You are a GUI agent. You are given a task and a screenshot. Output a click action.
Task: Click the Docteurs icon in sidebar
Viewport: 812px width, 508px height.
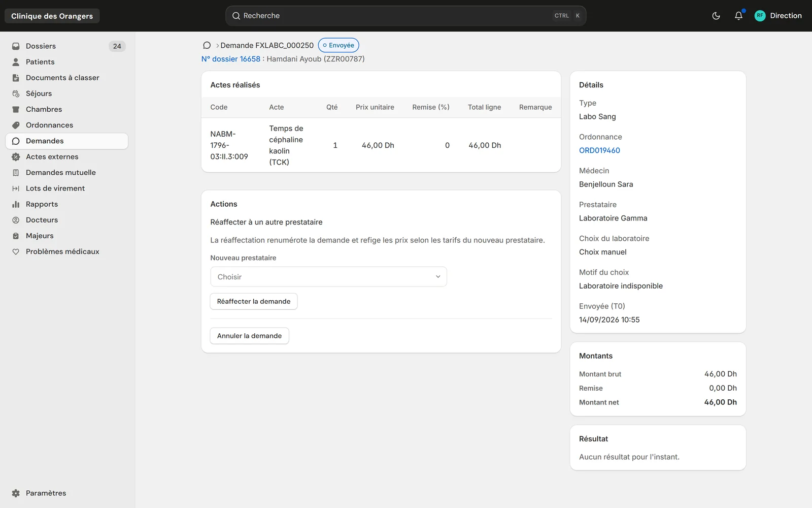pyautogui.click(x=16, y=220)
